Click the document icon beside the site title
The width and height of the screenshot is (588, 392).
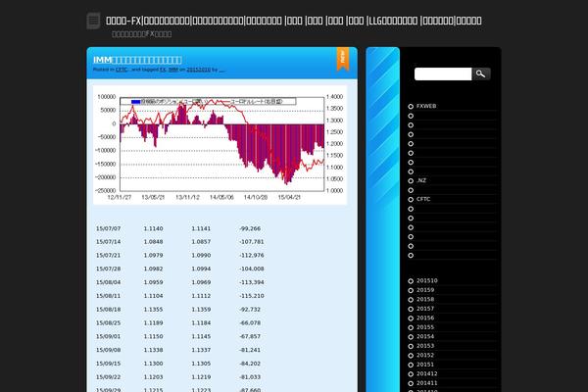coord(93,21)
